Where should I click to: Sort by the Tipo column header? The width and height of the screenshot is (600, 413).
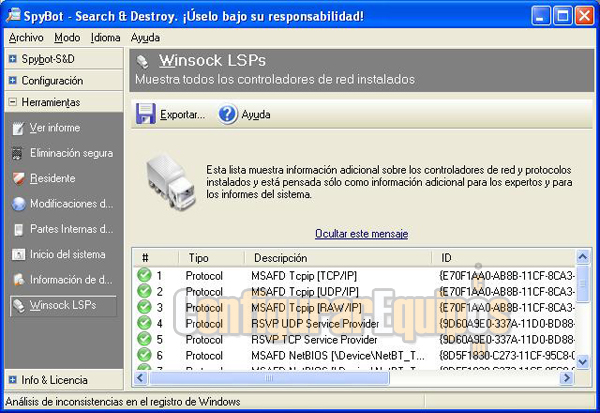212,258
